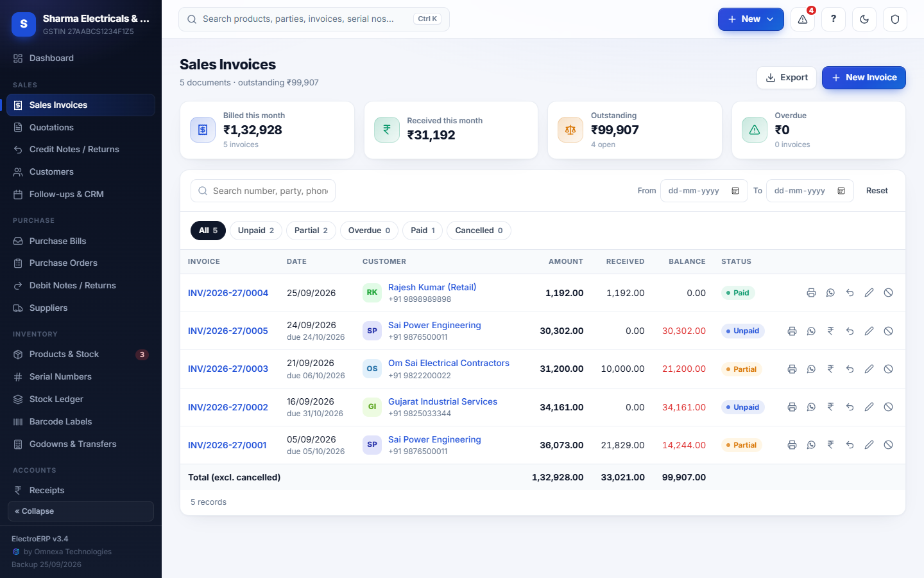
Task: Open Debit Notes / Returns
Action: (x=81, y=286)
